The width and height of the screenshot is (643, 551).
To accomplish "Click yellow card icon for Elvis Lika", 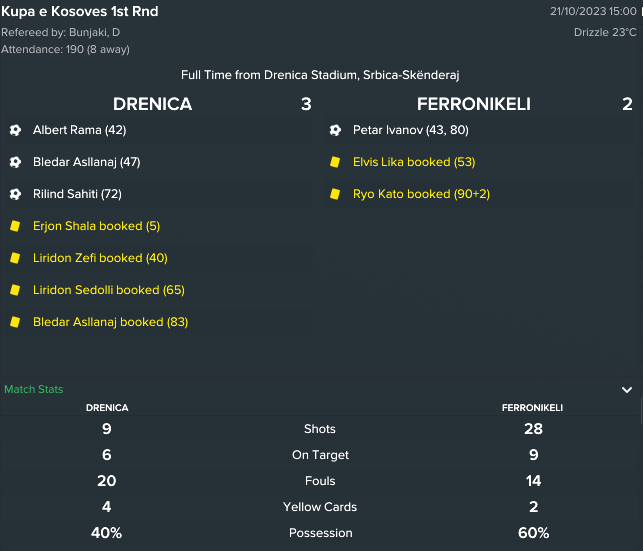I will click(x=335, y=162).
